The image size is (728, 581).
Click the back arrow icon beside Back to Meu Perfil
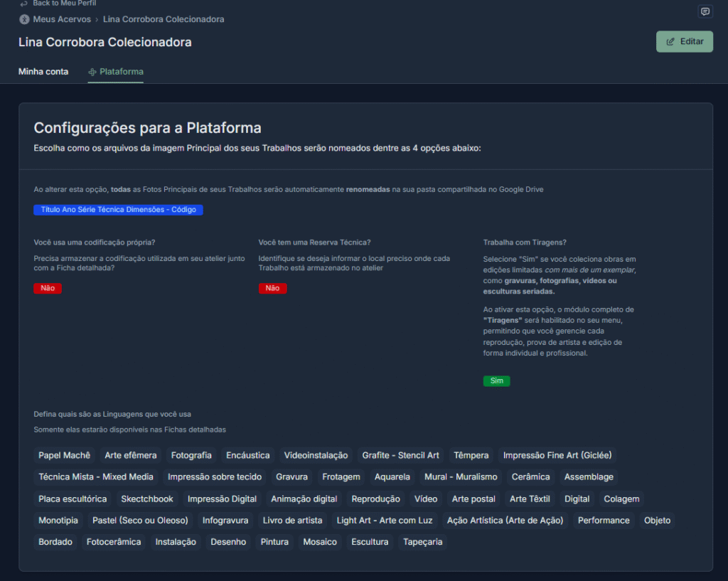point(23,4)
